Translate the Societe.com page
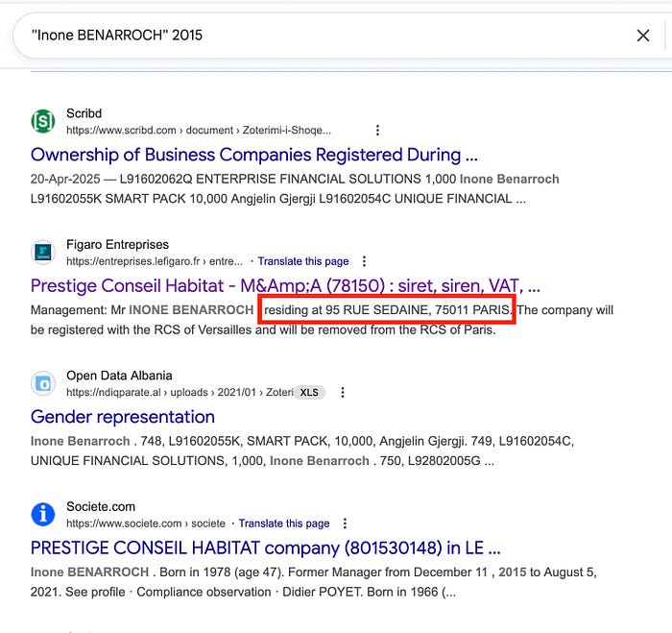672x633 pixels. tap(284, 523)
